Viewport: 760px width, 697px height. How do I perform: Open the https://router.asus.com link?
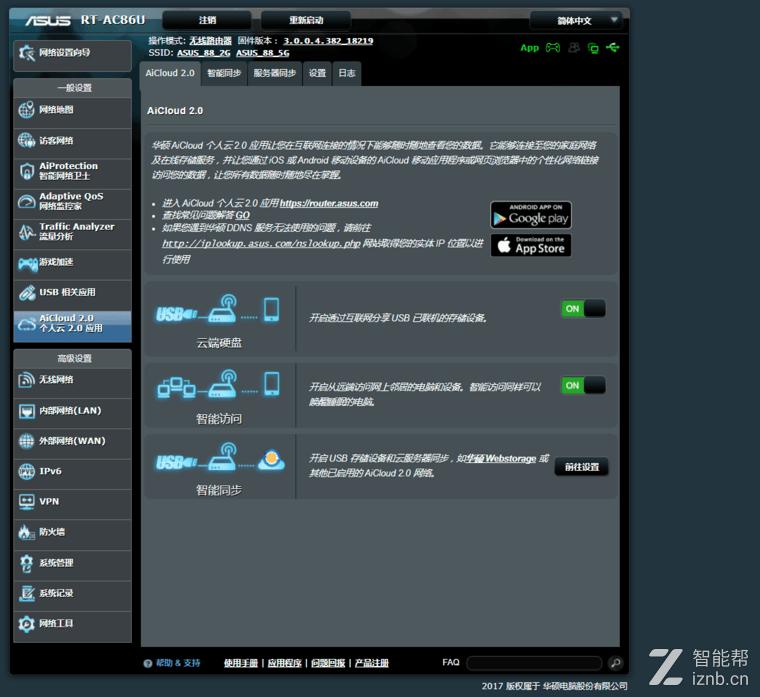click(x=328, y=203)
